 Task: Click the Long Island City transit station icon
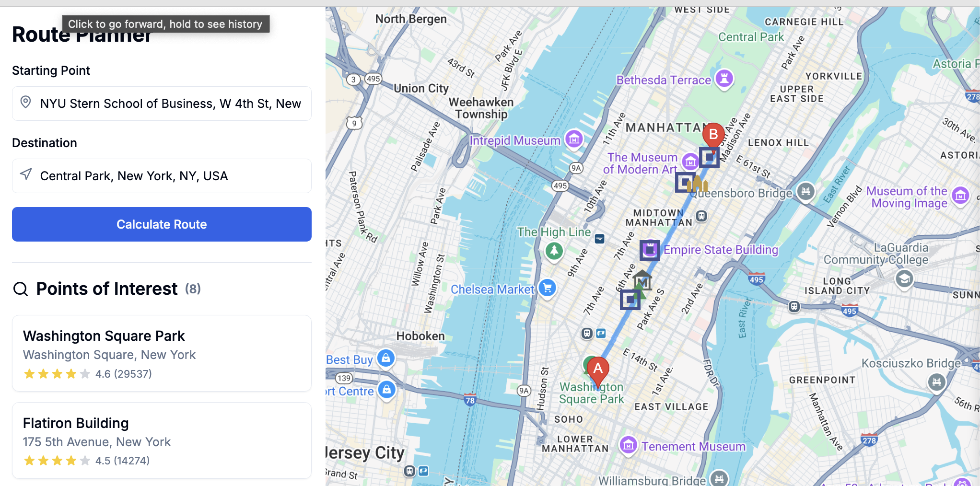(794, 306)
